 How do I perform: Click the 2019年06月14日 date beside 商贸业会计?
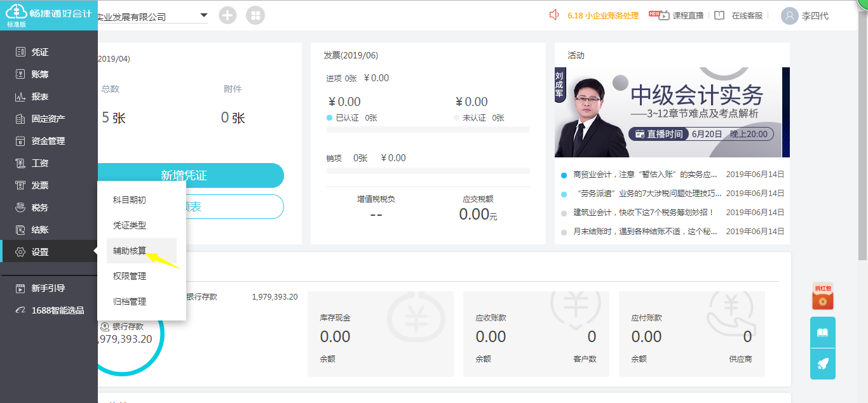click(x=755, y=175)
